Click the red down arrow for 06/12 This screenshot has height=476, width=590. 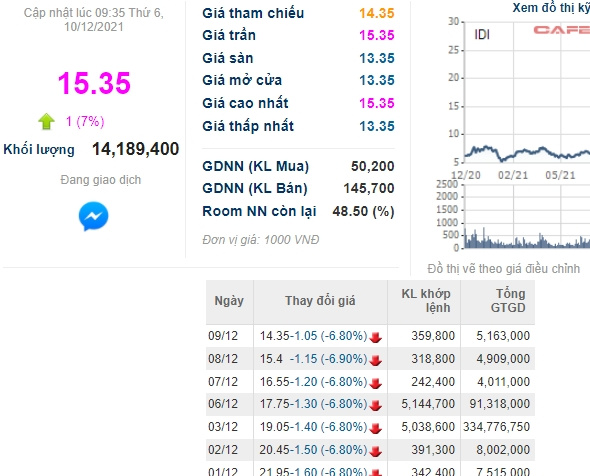click(x=376, y=406)
